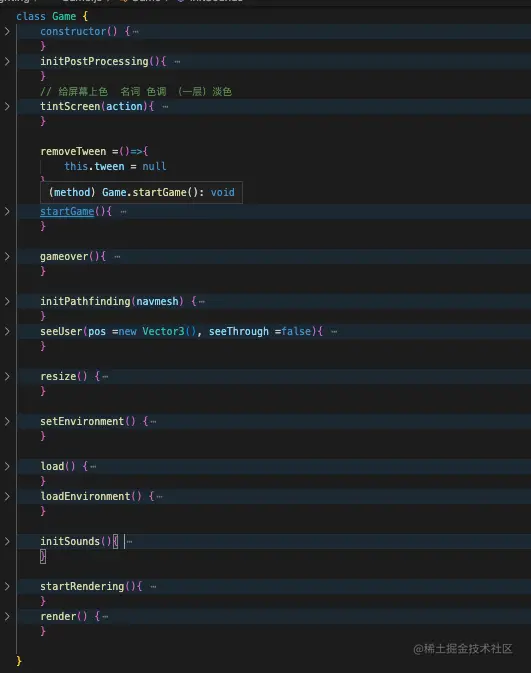
Task: Click the seeUser method name
Action: click(61, 332)
